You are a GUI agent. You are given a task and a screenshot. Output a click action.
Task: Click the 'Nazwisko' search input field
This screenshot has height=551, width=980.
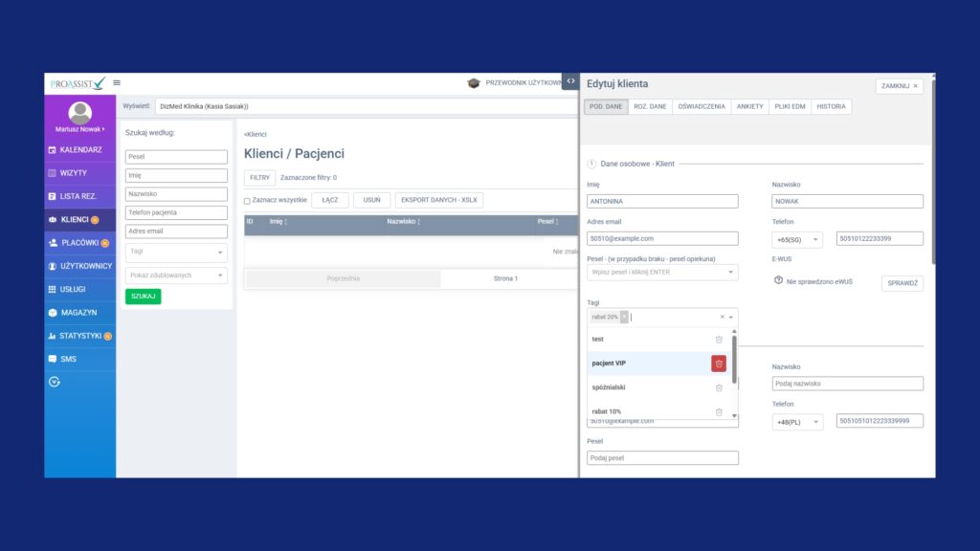[176, 194]
